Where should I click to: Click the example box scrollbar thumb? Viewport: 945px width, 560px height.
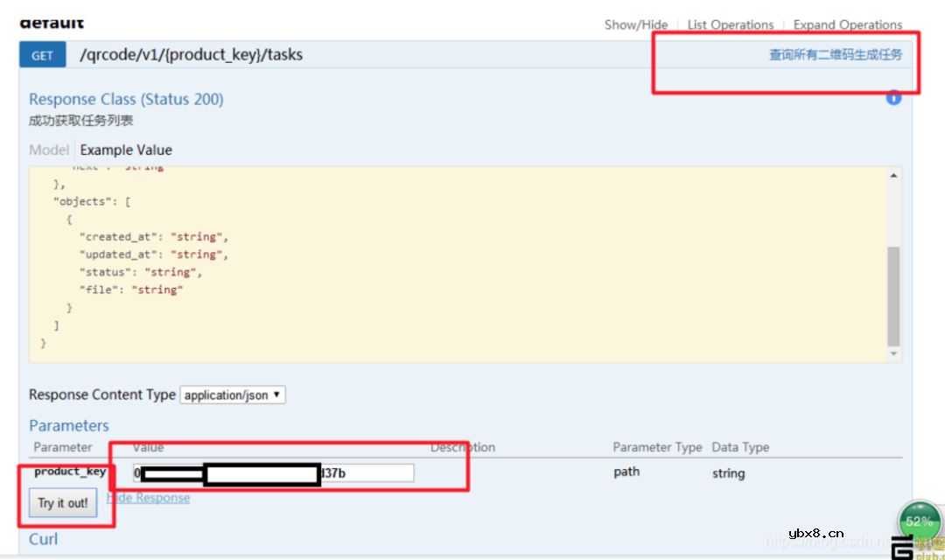(x=893, y=296)
